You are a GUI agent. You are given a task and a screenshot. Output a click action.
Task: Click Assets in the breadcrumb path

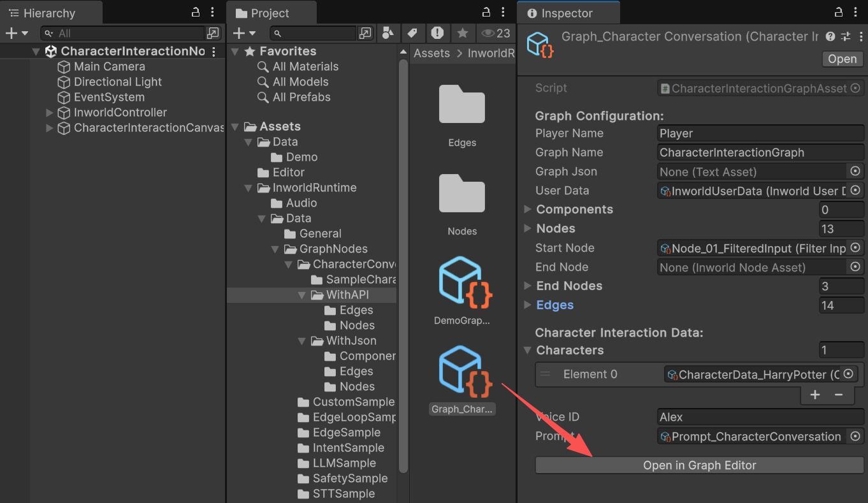431,54
